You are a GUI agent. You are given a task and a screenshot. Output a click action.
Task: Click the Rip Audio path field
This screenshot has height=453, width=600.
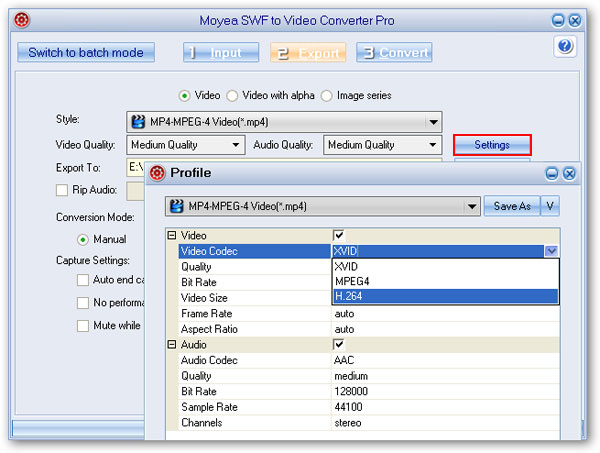[135, 190]
